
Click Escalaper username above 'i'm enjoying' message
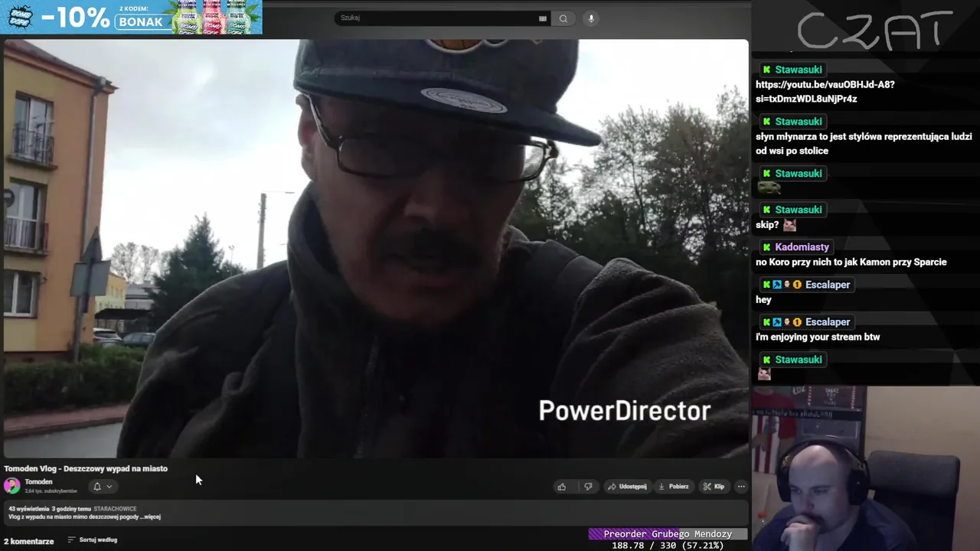coord(828,322)
